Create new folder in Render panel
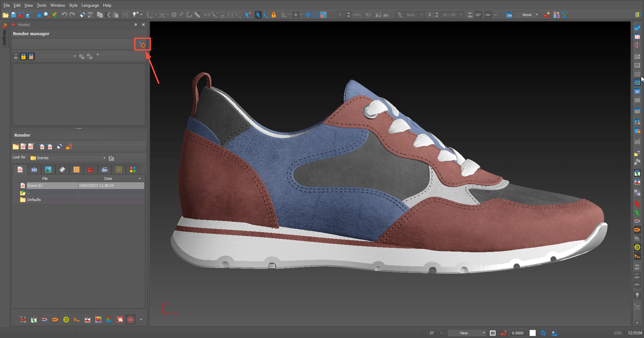The height and width of the screenshot is (338, 644). point(16,147)
